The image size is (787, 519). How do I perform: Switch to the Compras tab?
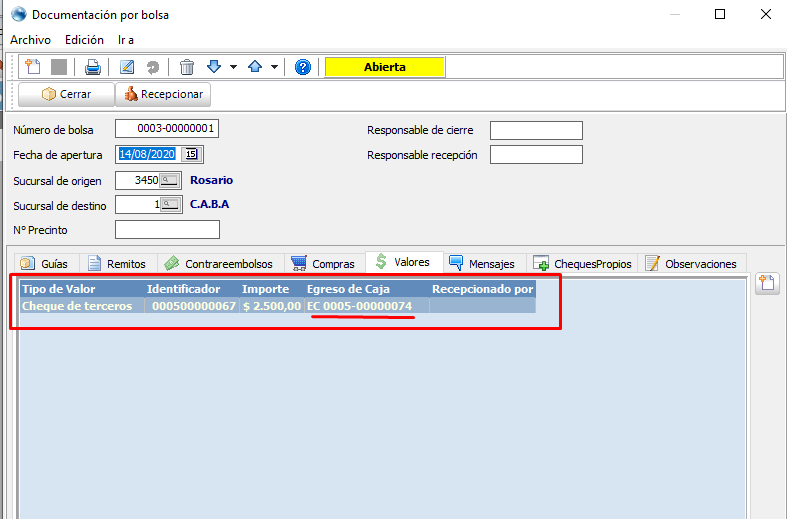click(x=324, y=264)
